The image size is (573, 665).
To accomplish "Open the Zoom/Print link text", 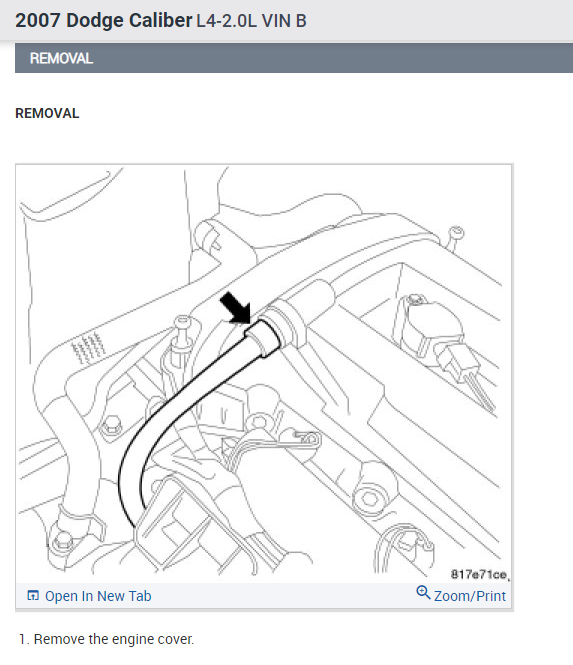I will pyautogui.click(x=470, y=596).
